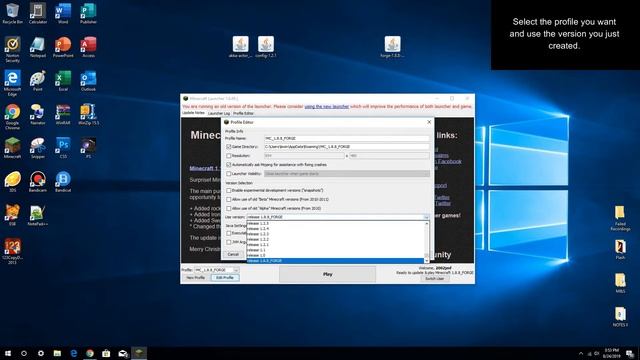Click the Windows Start button
The height and width of the screenshot is (360, 640).
[x=8, y=353]
